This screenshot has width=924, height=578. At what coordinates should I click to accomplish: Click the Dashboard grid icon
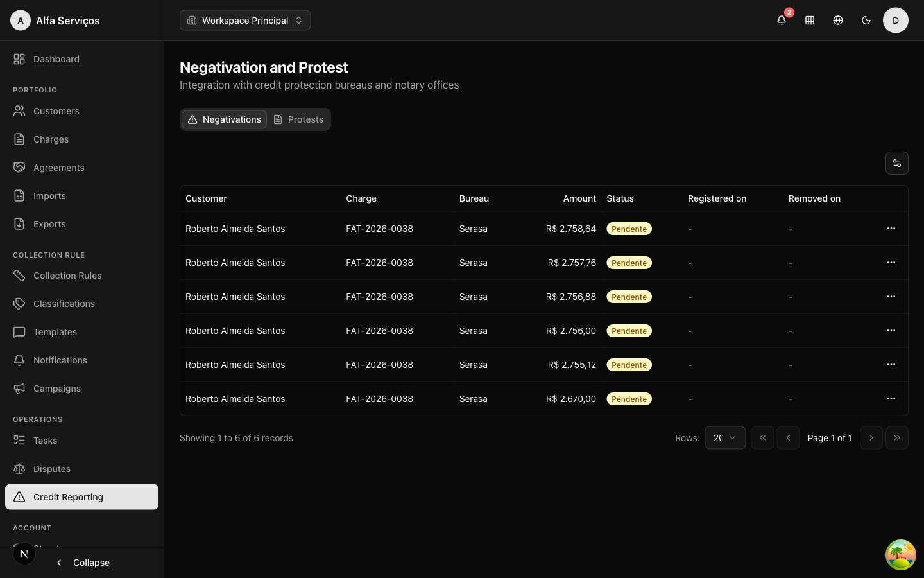(x=19, y=59)
